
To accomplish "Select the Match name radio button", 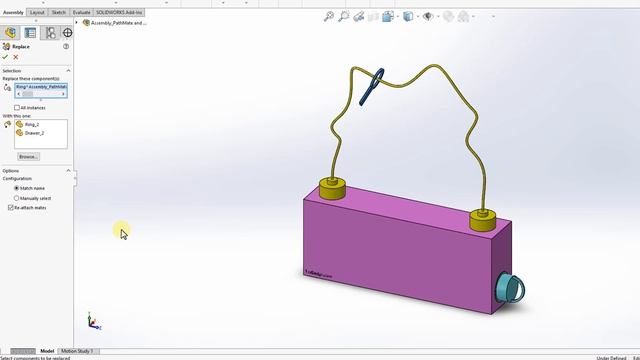I will [16, 188].
